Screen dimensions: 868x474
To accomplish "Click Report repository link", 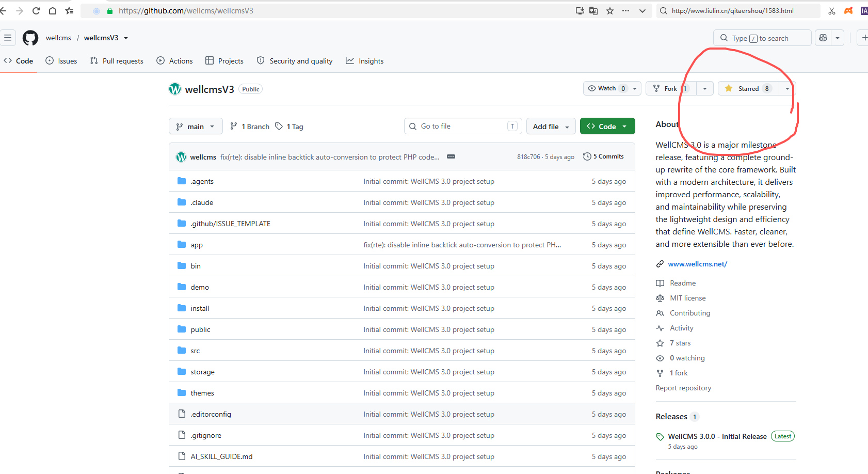I will click(x=683, y=388).
